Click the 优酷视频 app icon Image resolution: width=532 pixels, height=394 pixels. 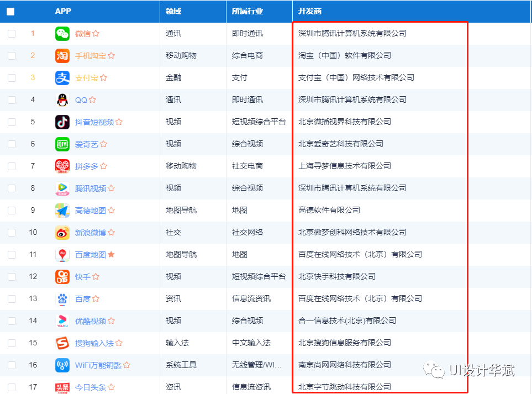coord(62,321)
